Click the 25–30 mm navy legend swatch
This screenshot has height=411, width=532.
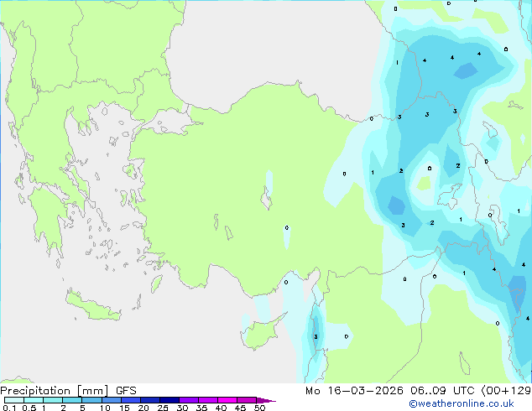click(x=169, y=400)
